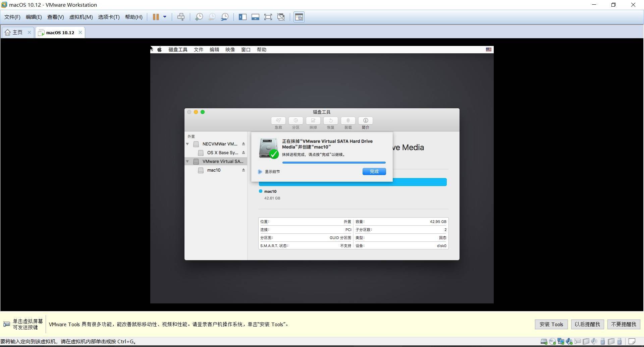
Task: Open the 映像 menu
Action: click(230, 50)
